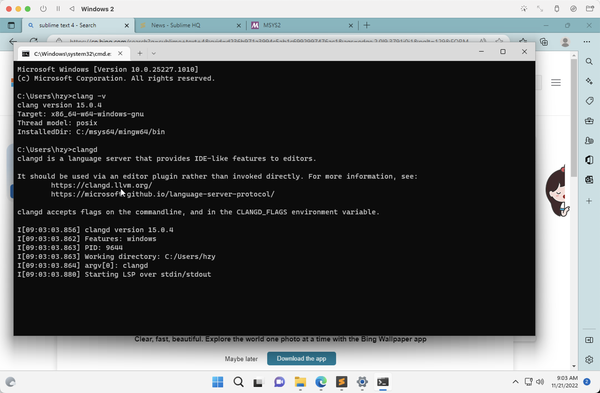Viewport: 600px width, 393px height.
Task: Open Sublime Text from taskbar
Action: pyautogui.click(x=341, y=382)
